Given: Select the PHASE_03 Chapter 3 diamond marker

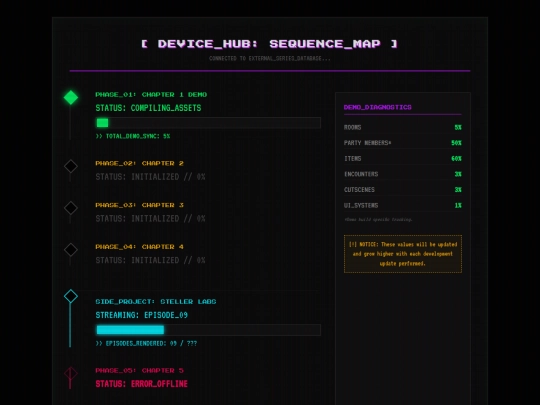Looking at the screenshot, I should tap(71, 208).
